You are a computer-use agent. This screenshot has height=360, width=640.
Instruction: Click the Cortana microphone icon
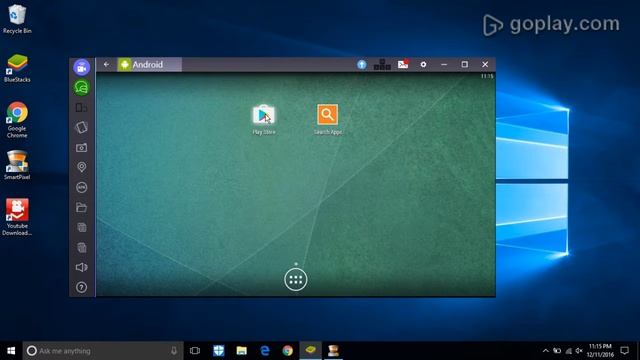(x=174, y=351)
